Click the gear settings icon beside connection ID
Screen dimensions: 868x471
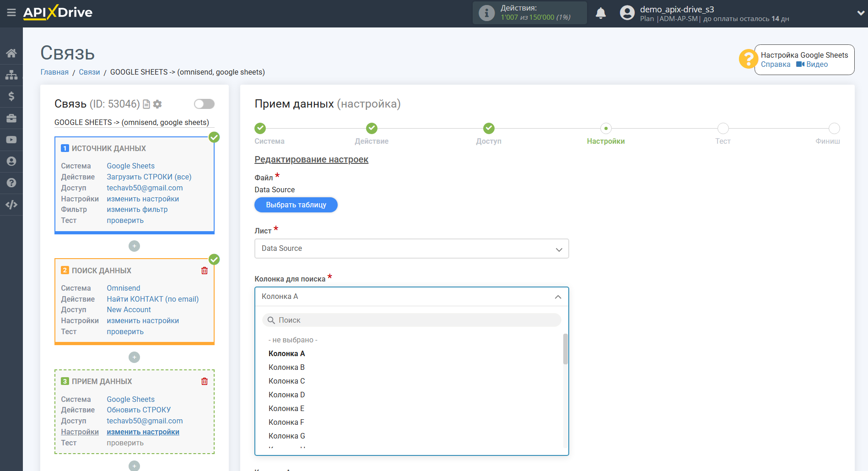(x=157, y=104)
